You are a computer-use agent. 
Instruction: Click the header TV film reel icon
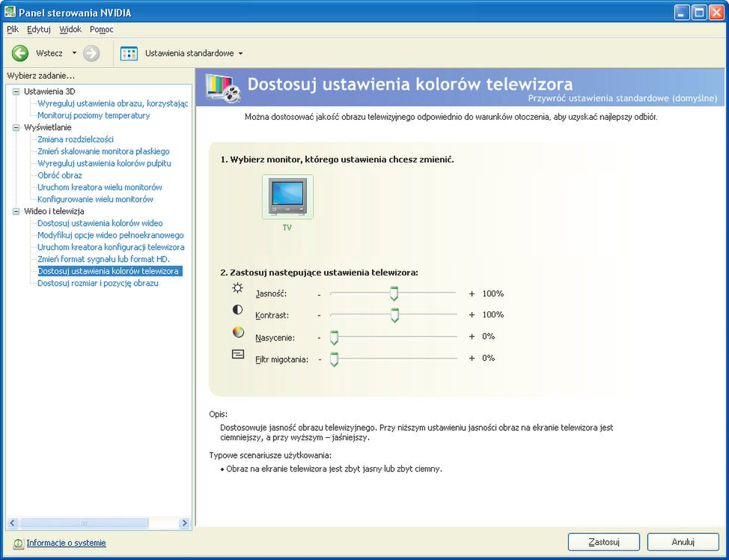click(224, 88)
